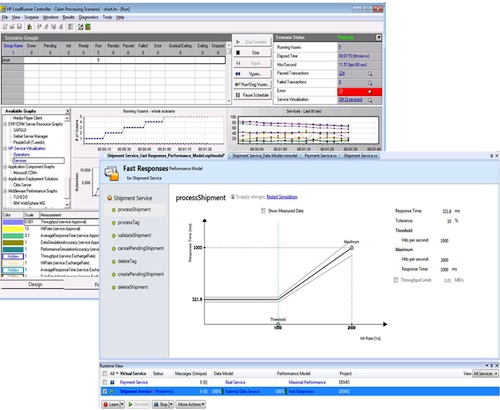Switch to the Shipment Service Data Model tab
Image resolution: width=500 pixels, height=410 pixels.
(x=265, y=156)
